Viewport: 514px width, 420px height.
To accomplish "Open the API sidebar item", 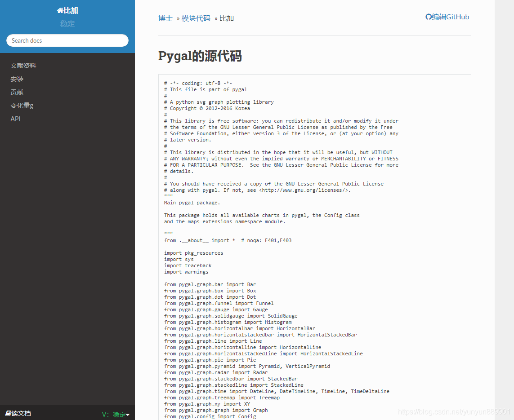I will click(15, 119).
